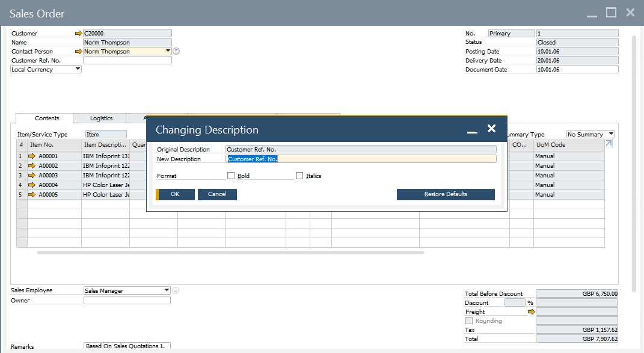Click the round icon beside Sales Employee
Image resolution: width=644 pixels, height=353 pixels.
tap(176, 290)
